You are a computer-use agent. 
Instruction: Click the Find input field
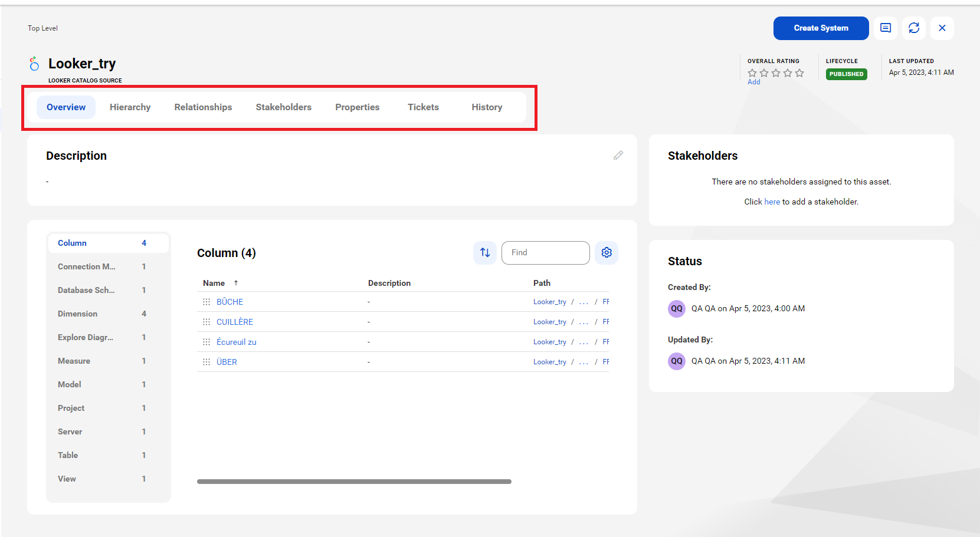(546, 253)
